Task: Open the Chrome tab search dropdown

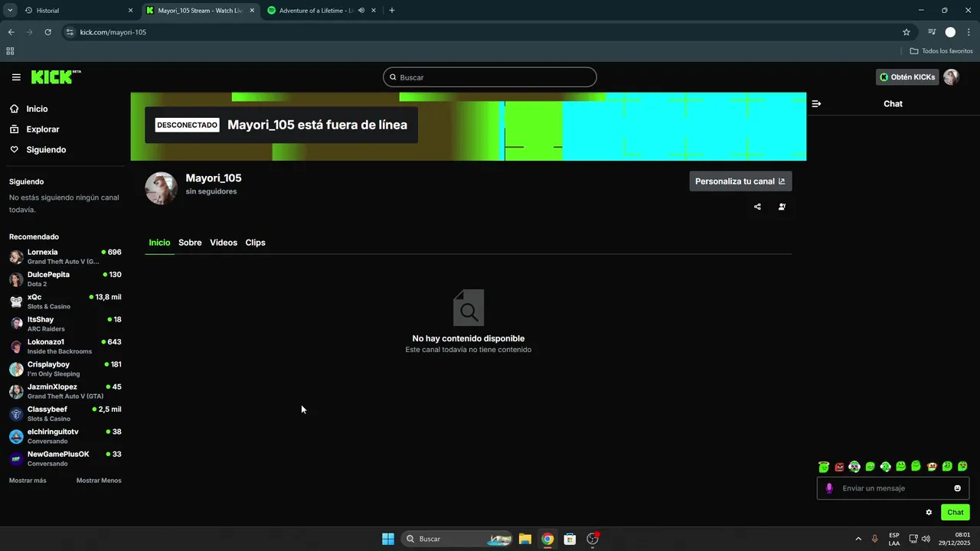Action: (x=10, y=11)
